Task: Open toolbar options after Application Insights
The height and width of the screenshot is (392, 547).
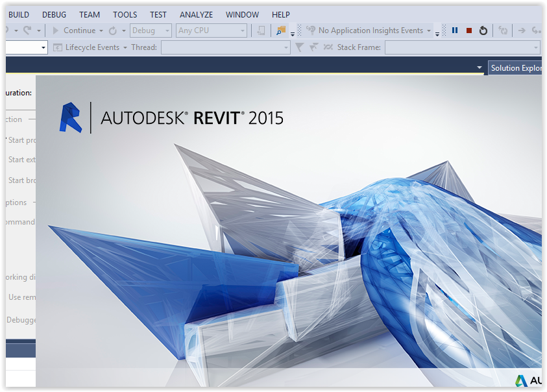Action: (x=437, y=34)
